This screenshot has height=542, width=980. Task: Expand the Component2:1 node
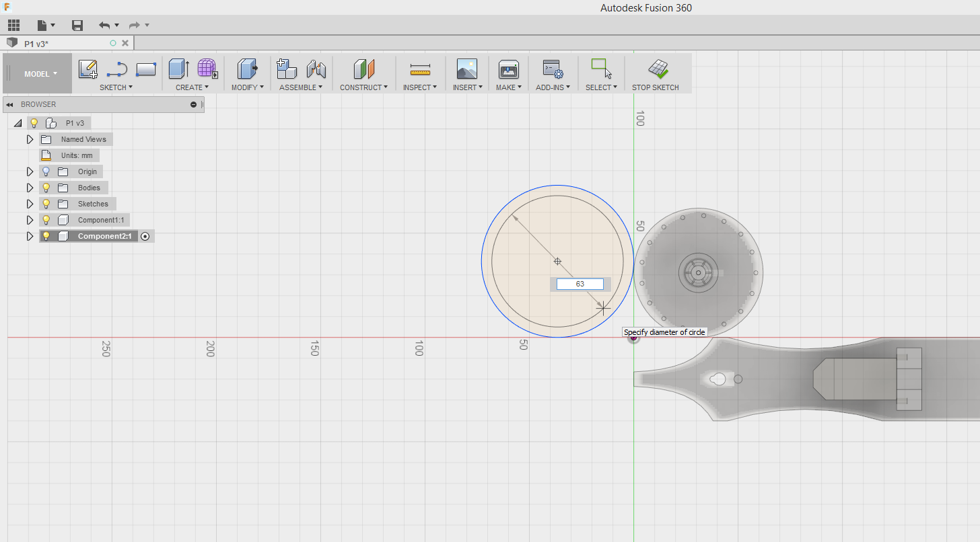30,236
